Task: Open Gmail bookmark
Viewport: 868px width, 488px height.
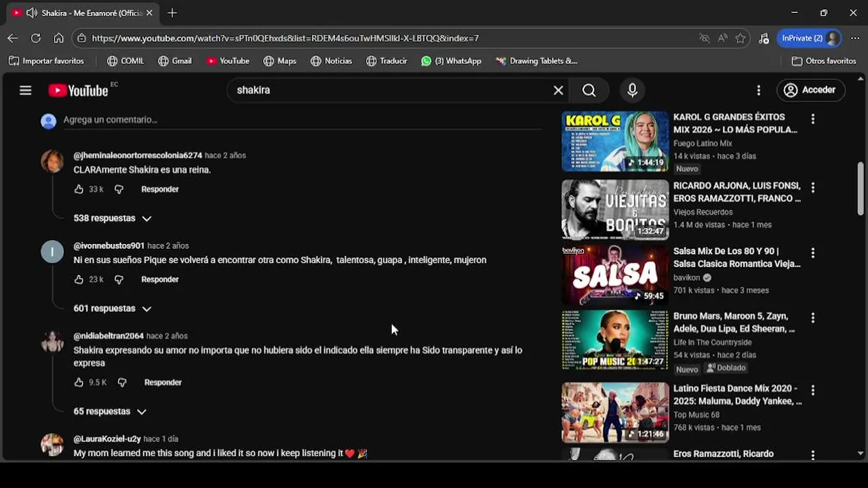Action: [175, 61]
